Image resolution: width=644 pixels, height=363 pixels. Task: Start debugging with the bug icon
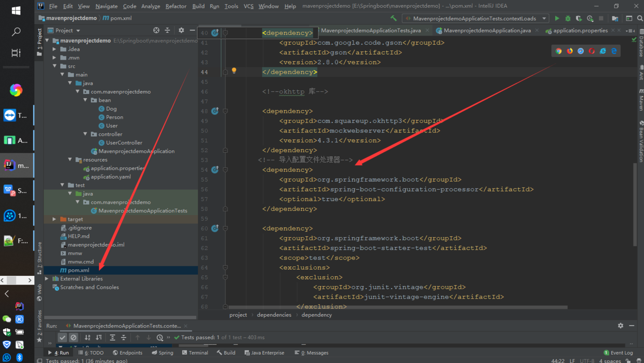pos(568,19)
